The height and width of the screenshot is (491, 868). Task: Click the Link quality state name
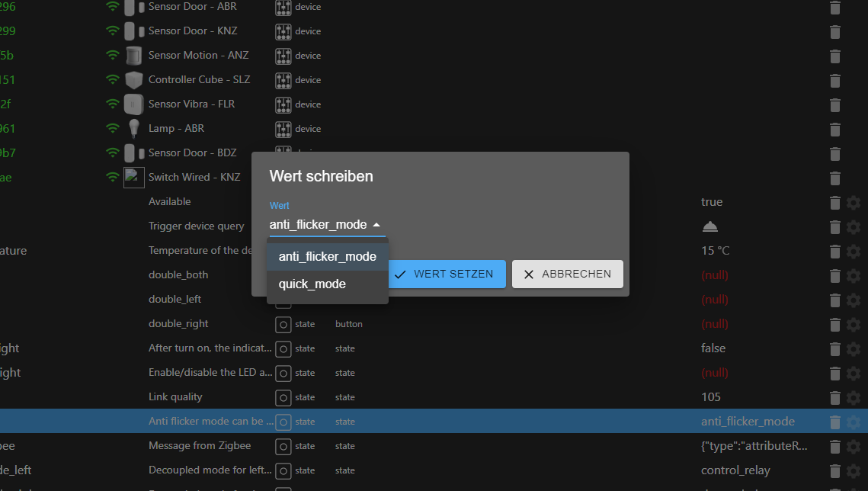[175, 397]
